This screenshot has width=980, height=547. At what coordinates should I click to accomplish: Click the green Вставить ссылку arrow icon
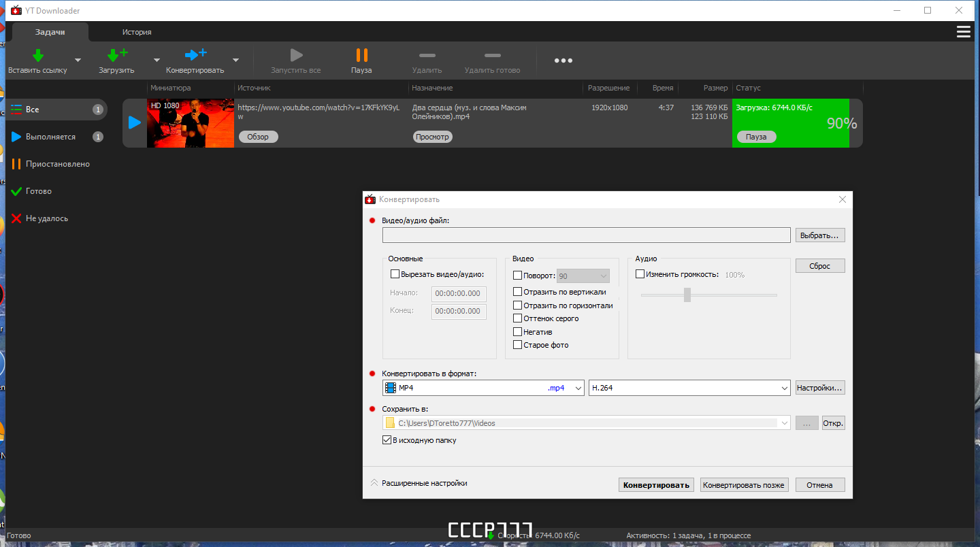click(x=38, y=55)
